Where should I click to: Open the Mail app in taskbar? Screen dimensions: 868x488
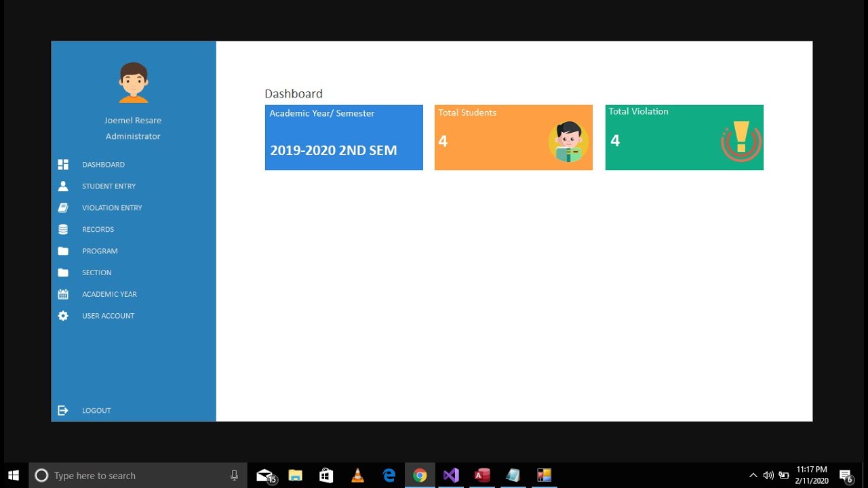(265, 475)
